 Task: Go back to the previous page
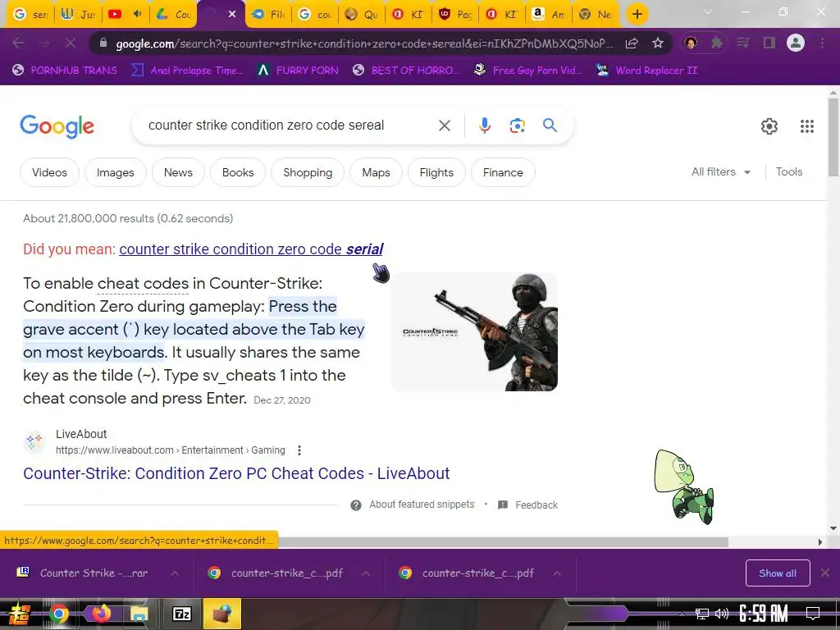18,43
